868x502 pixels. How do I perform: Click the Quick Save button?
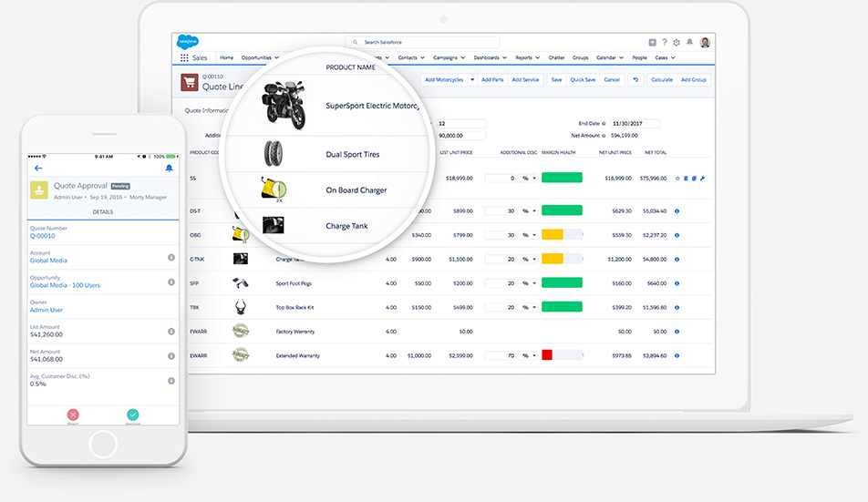tap(583, 80)
